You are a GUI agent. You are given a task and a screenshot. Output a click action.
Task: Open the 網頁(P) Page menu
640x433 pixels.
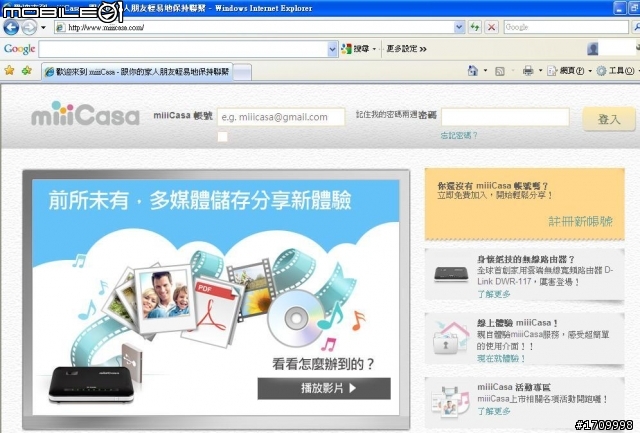point(569,71)
